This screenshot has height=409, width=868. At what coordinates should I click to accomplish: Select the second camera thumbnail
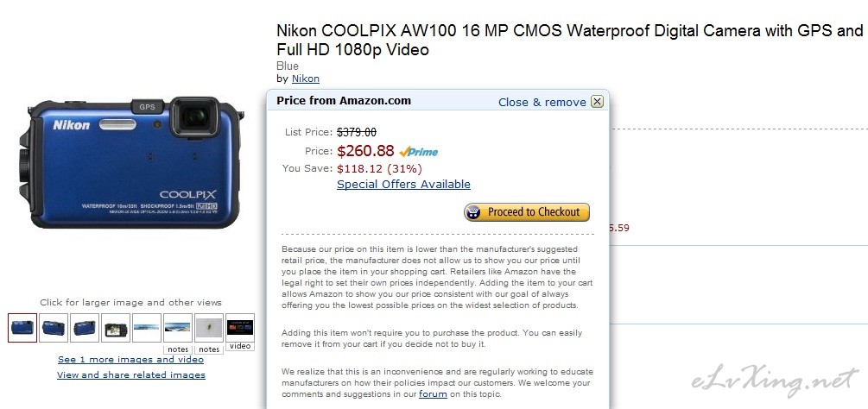tap(54, 328)
